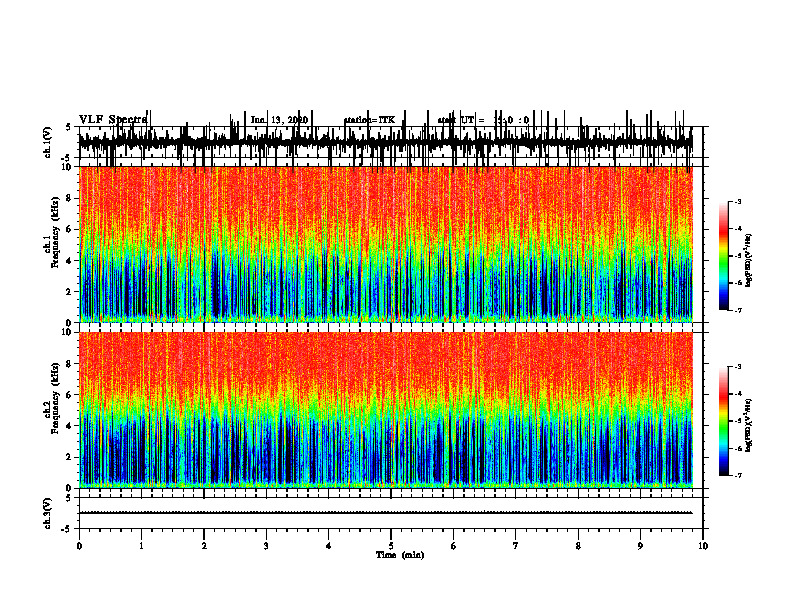The image size is (792, 612).
Task: Click the ch.2 'Frequency (kHz)' axis label
Action: pos(56,398)
